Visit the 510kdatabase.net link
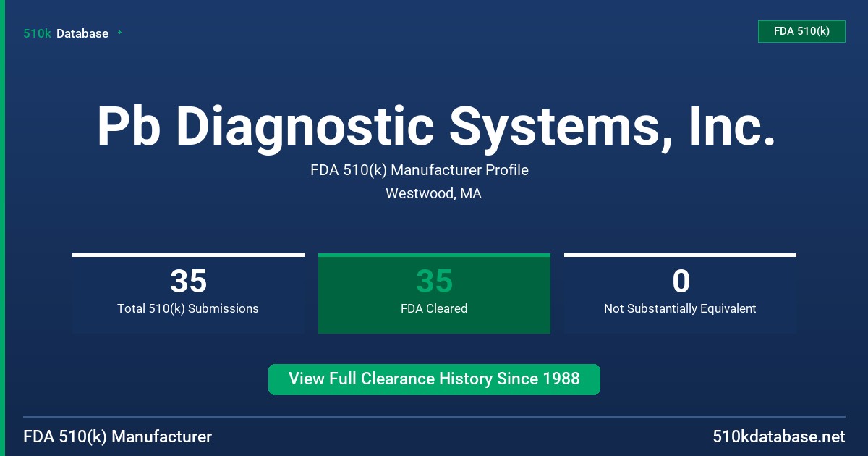 click(778, 436)
